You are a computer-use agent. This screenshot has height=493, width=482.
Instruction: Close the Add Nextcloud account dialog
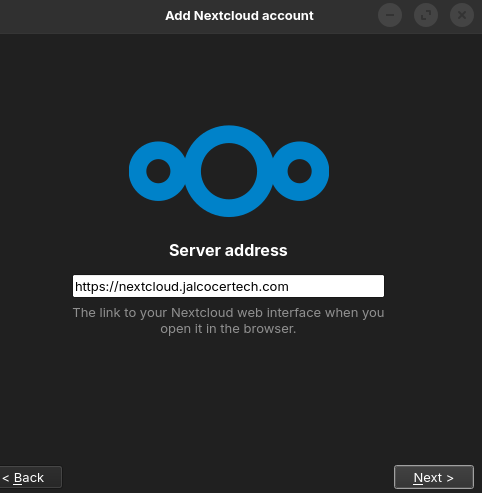click(x=462, y=15)
